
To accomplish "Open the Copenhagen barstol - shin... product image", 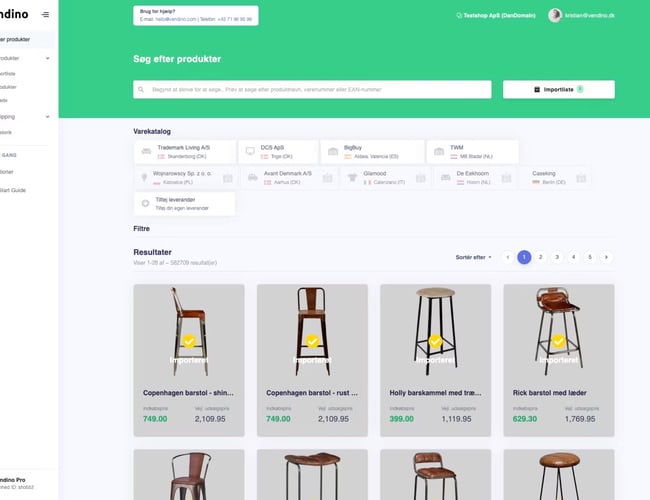I will [189, 332].
